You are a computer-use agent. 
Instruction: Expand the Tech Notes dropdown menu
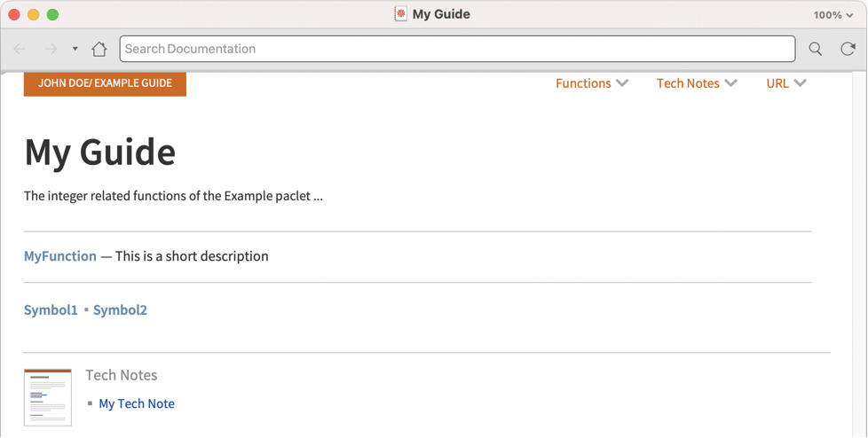(x=697, y=83)
